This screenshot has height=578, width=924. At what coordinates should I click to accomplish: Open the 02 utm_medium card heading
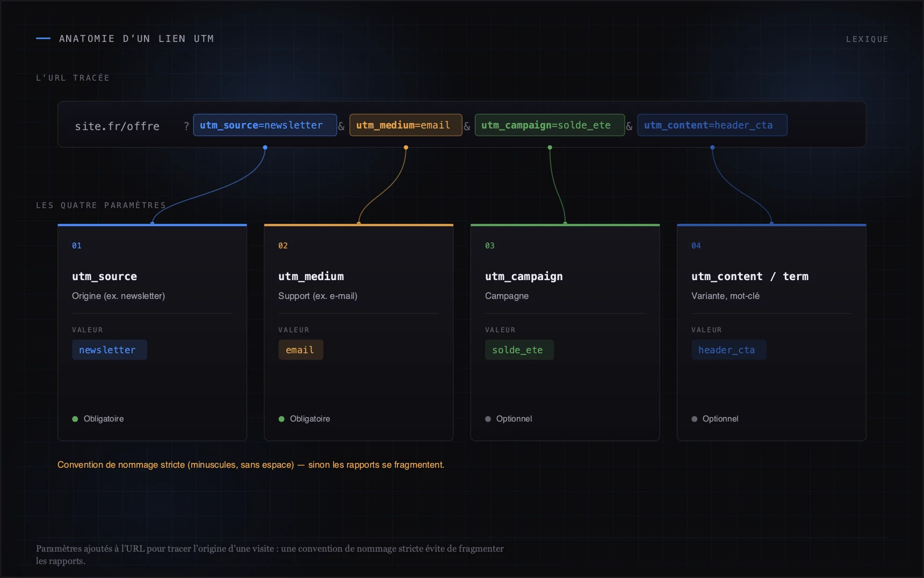pyautogui.click(x=311, y=276)
